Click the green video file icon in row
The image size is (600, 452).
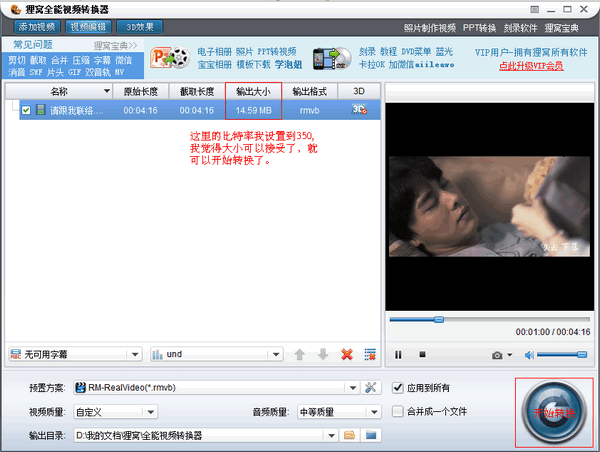41,110
